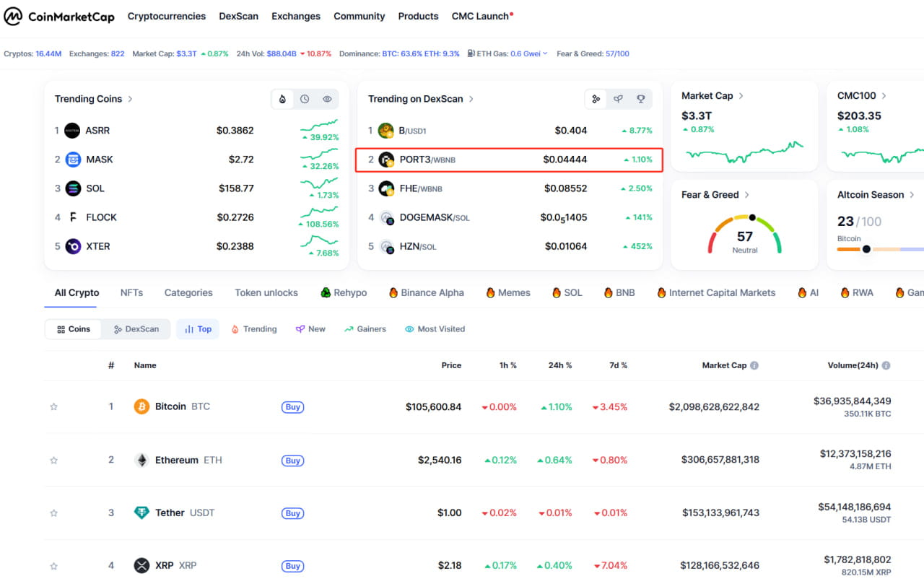Click the Volume(24h) column info icon
The height and width of the screenshot is (584, 924).
(886, 365)
